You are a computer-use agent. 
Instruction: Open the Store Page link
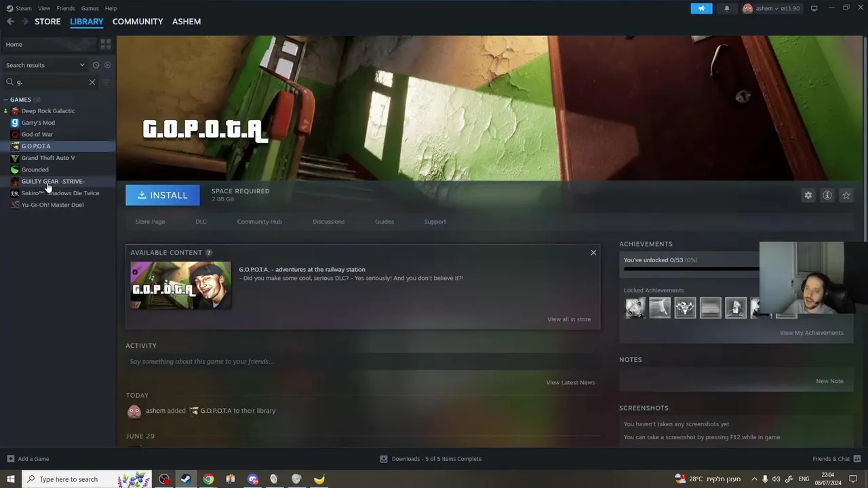[x=150, y=222]
